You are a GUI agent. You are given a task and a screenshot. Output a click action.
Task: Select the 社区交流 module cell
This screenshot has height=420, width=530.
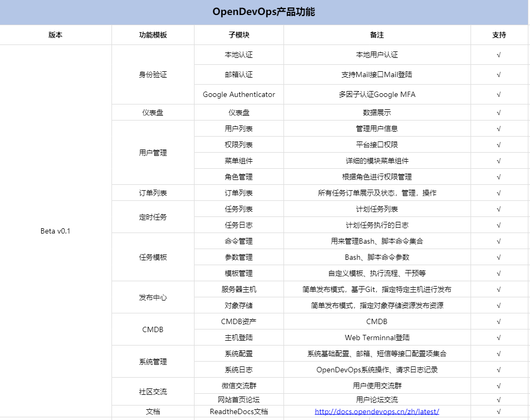(153, 392)
